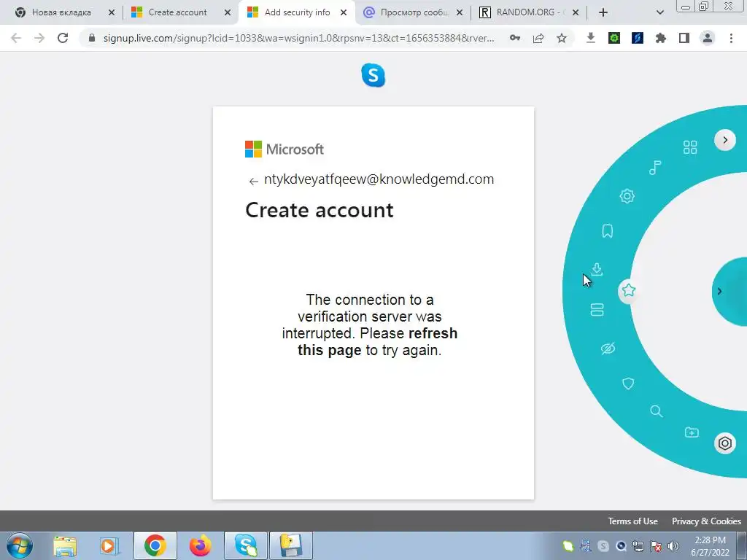Reload the page with the refresh button
The image size is (747, 560).
click(x=63, y=38)
